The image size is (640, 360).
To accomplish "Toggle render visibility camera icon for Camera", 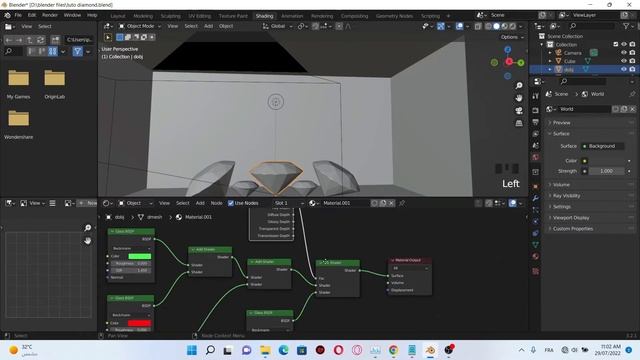I will point(632,53).
